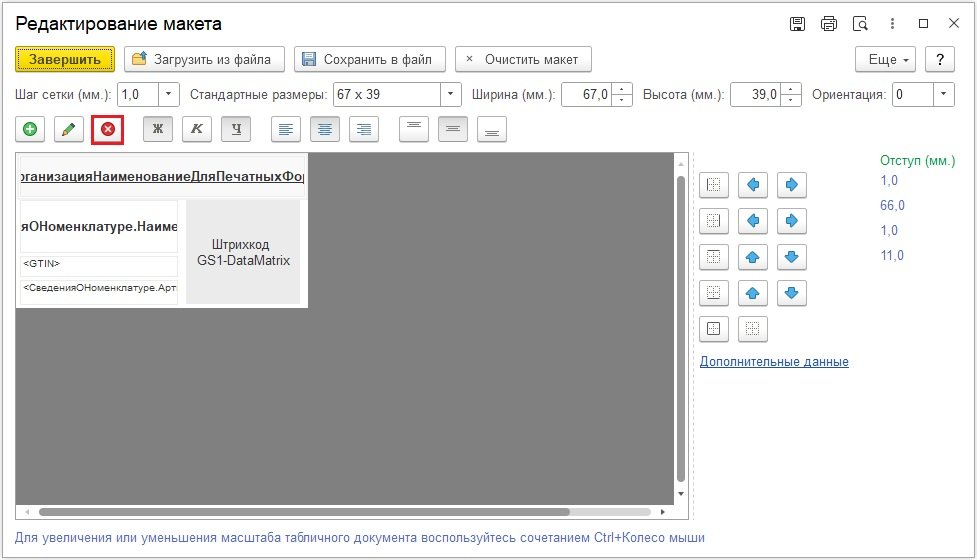The image size is (977, 560).
Task: Click the horizontal scrollbar of the layout
Action: [x=300, y=512]
